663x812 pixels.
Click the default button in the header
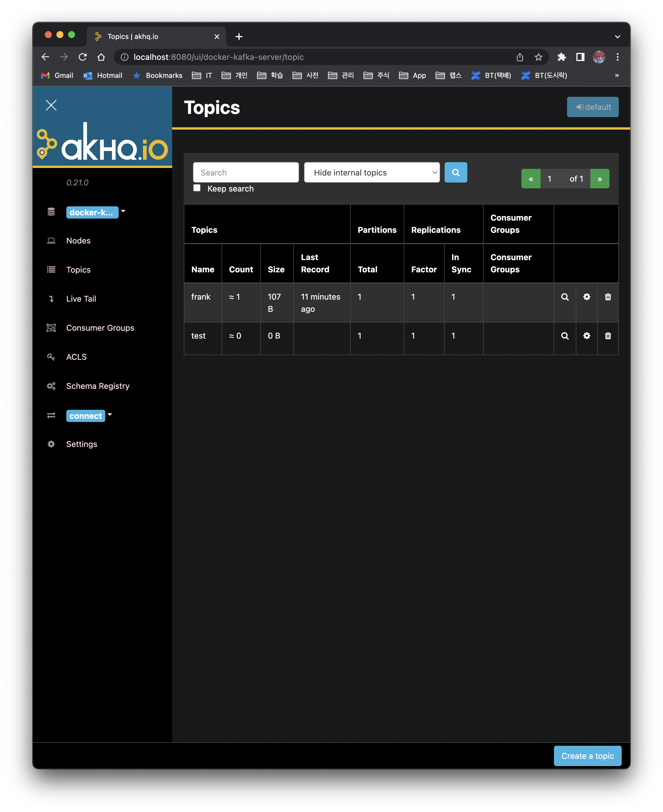(x=593, y=107)
